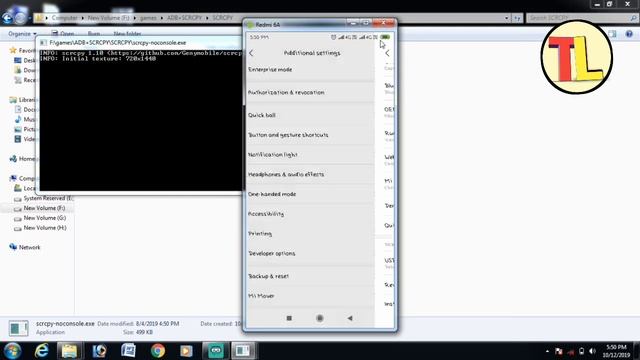Click the Open toolbar button in Explorer
640x360 pixels.
[x=63, y=34]
